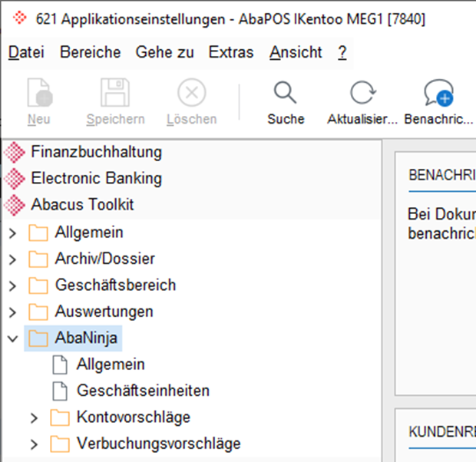The image size is (476, 462).
Task: Select Geschäftseinheiten under AbaNinja
Action: click(143, 391)
